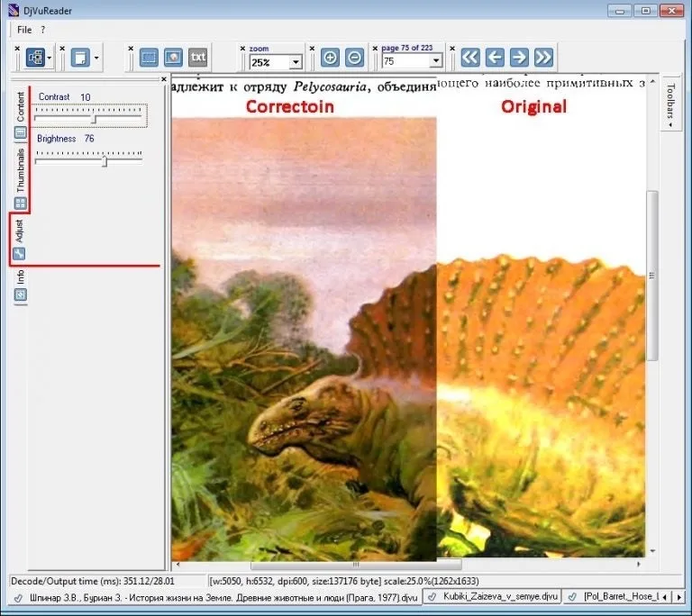
Task: Close the view mode toolbar section x
Action: pyautogui.click(x=131, y=49)
